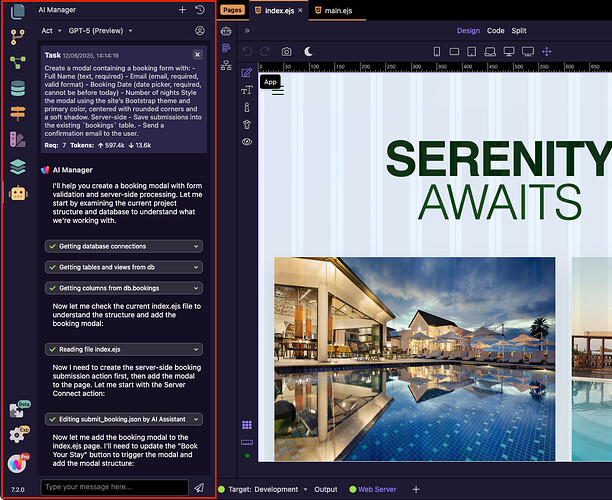Open the Act mode dropdown
This screenshot has width=612, height=500.
(x=51, y=31)
